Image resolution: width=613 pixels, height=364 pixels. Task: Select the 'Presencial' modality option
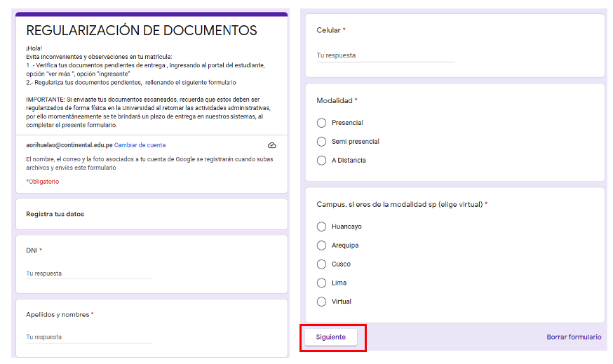tap(321, 123)
